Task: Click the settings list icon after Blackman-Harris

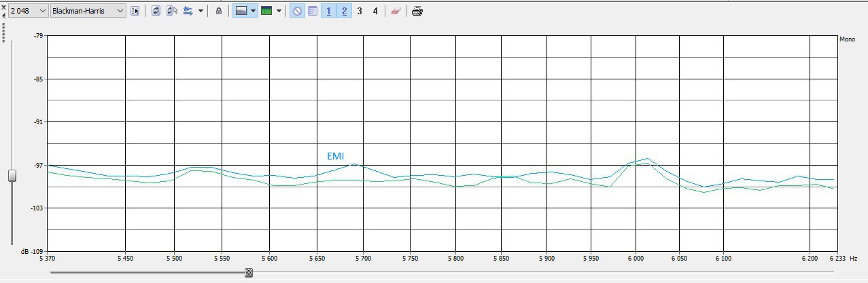Action: (135, 11)
